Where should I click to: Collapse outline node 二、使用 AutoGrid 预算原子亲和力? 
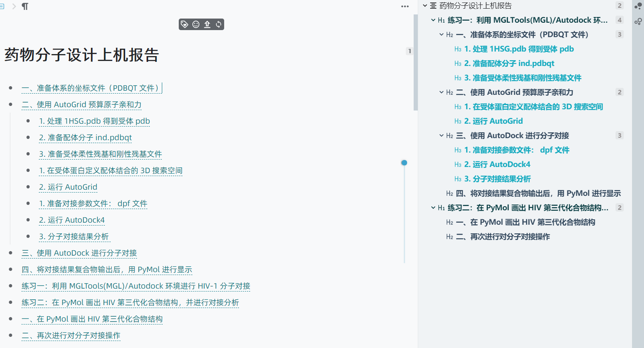tap(441, 92)
